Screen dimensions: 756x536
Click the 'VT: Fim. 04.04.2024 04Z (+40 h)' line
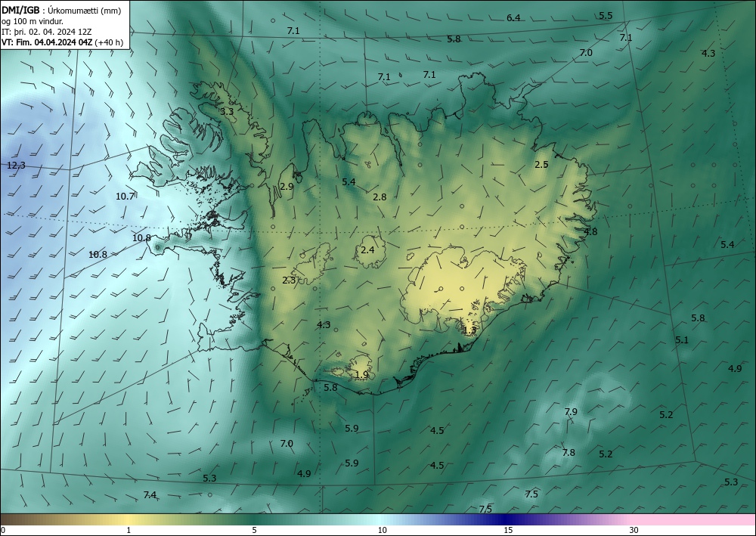[62, 42]
